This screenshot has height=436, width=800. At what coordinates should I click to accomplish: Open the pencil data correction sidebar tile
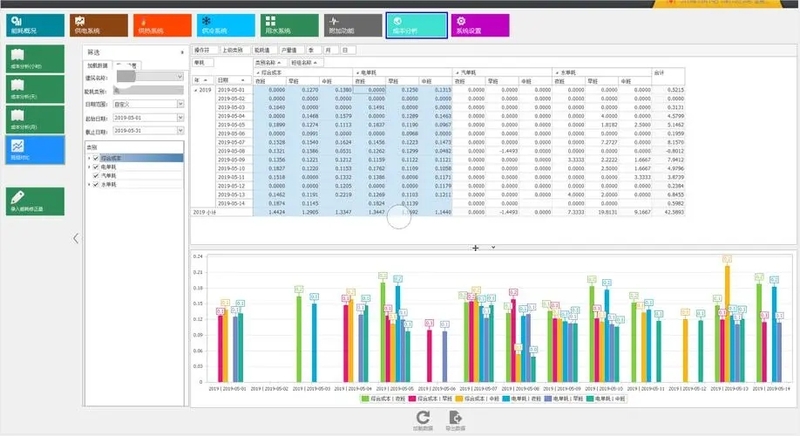click(32, 201)
